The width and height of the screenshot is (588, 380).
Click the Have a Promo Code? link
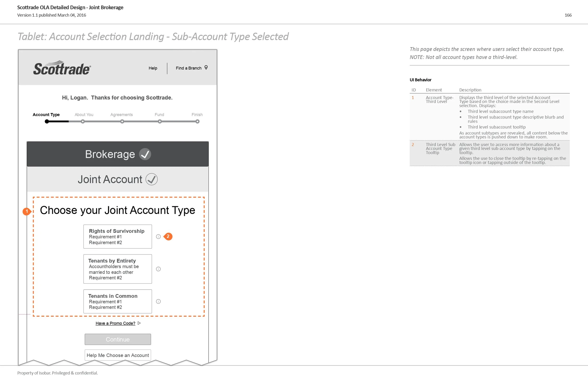click(115, 323)
